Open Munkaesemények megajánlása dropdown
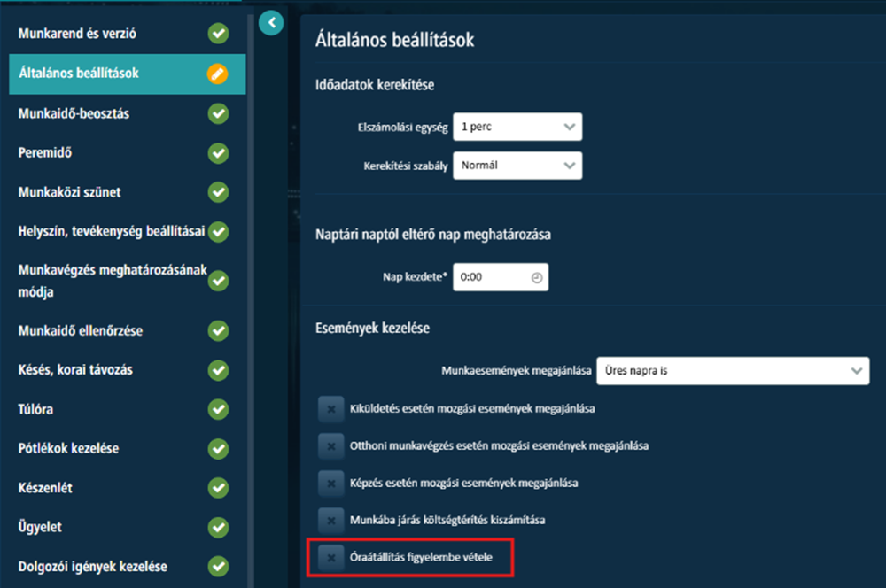The height and width of the screenshot is (588, 886). [x=733, y=370]
